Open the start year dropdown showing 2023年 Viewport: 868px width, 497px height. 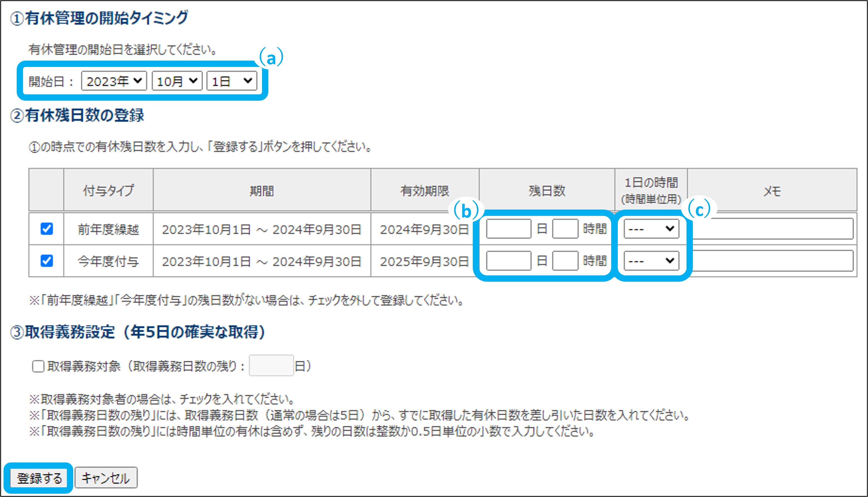pyautogui.click(x=114, y=81)
